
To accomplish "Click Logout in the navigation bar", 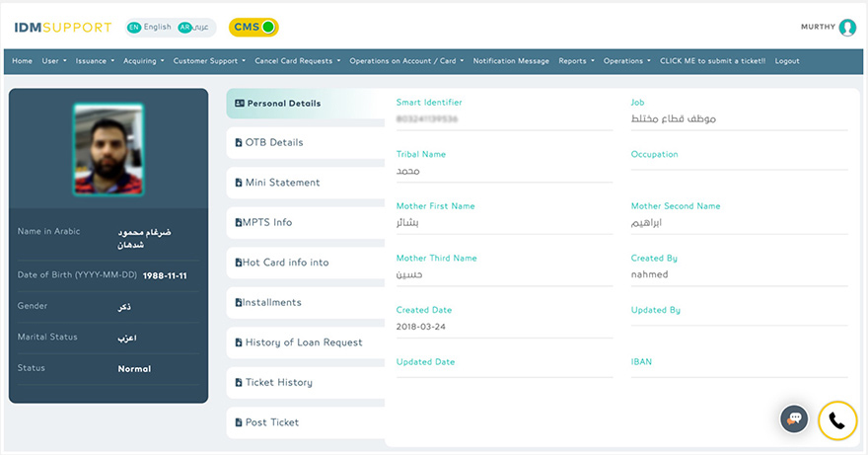I will click(x=787, y=61).
